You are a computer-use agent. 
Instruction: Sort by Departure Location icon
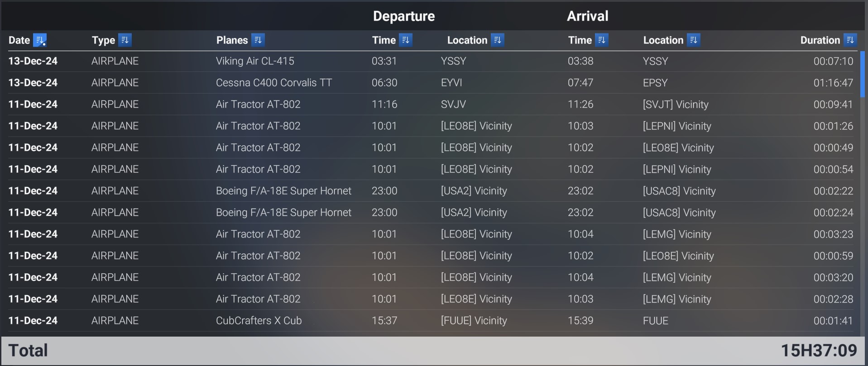(x=497, y=40)
